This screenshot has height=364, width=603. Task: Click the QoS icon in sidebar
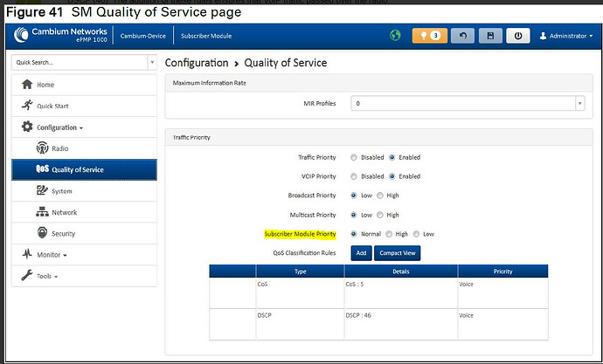pos(42,169)
